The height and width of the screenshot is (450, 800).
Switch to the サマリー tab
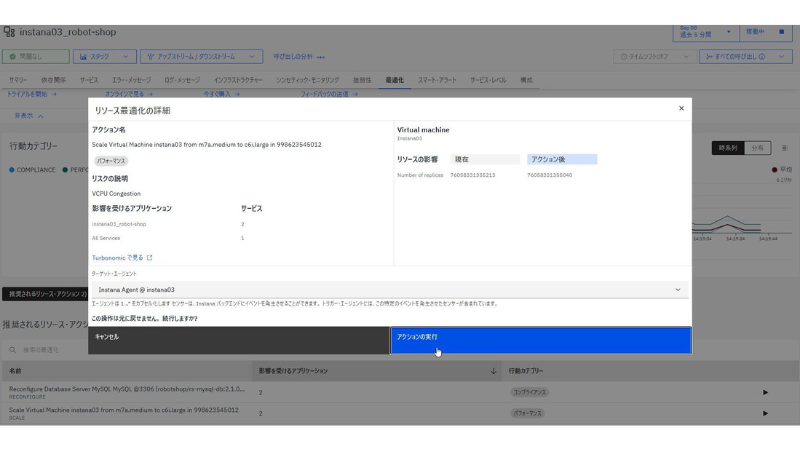tap(18, 80)
